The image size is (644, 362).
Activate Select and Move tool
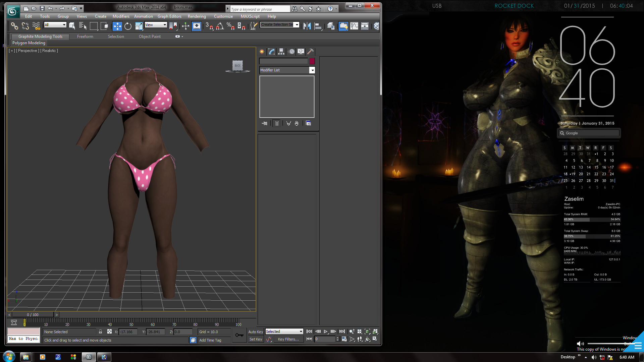117,26
